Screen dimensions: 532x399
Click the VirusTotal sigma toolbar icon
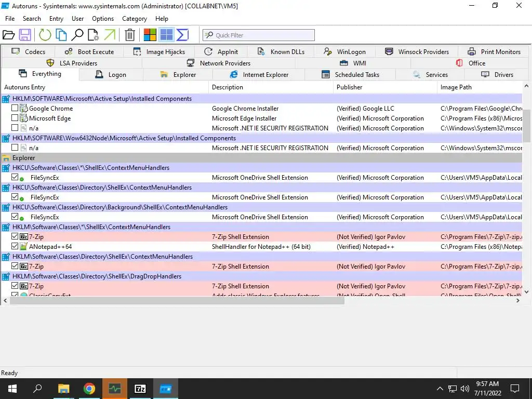pyautogui.click(x=182, y=35)
